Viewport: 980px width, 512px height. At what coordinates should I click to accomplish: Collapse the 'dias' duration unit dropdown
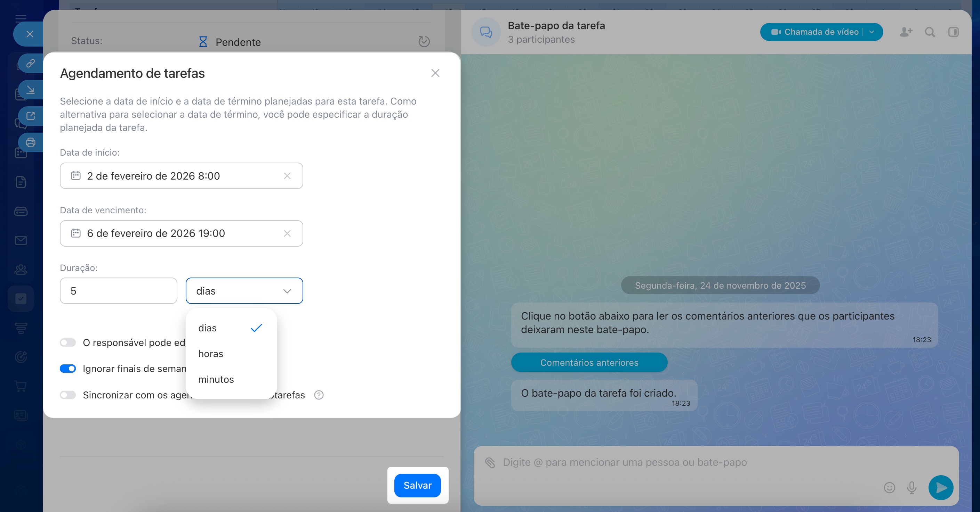244,291
